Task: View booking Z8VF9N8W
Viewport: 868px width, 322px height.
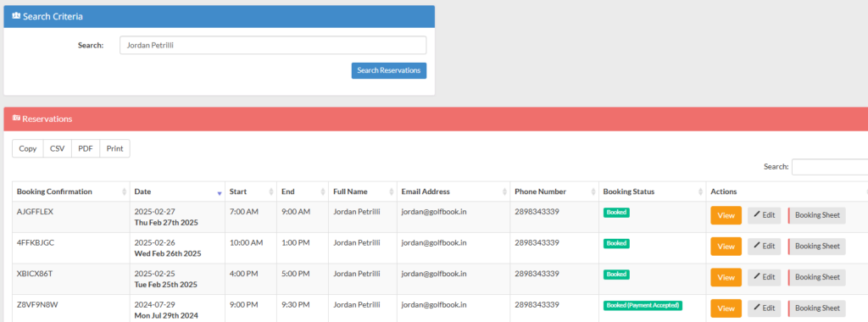Action: [726, 308]
